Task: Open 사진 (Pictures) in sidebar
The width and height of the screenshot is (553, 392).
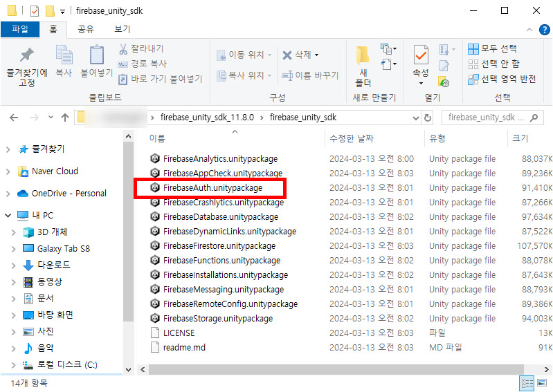Action: tap(38, 331)
